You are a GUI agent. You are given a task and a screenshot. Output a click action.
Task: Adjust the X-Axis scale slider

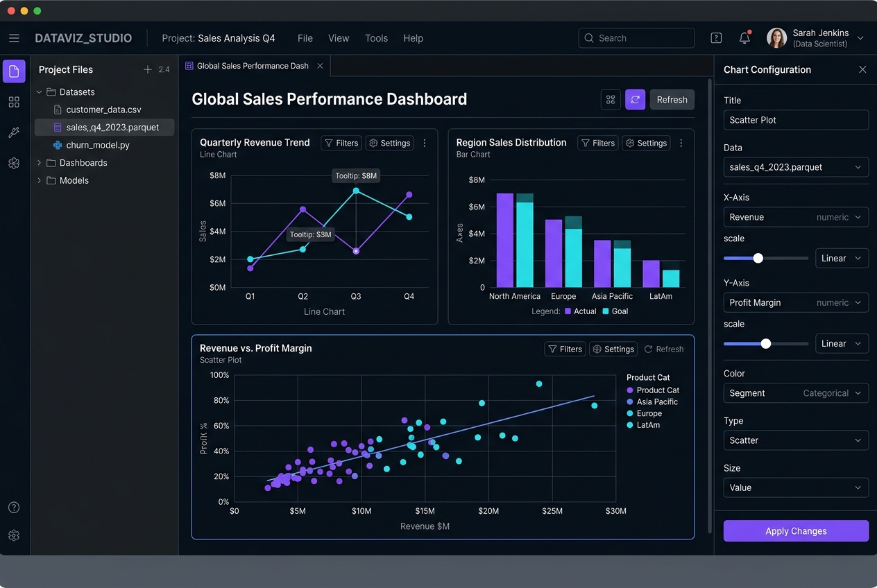click(x=758, y=258)
